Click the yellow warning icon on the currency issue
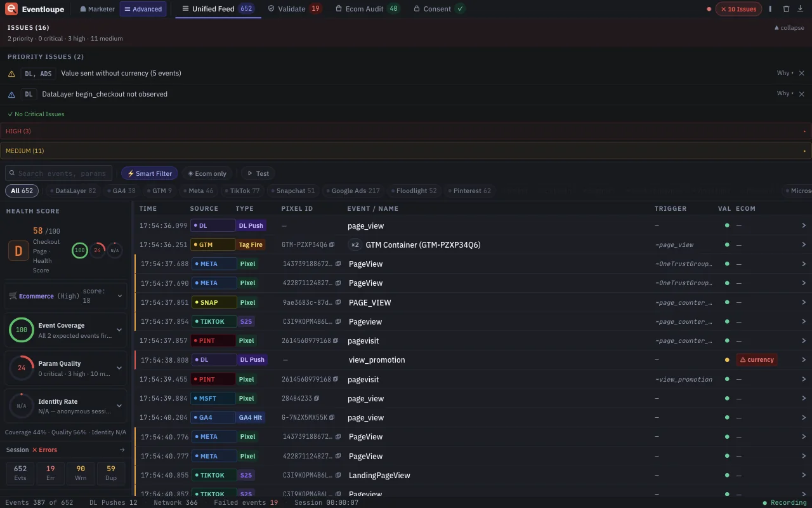812x508 pixels. 11,74
